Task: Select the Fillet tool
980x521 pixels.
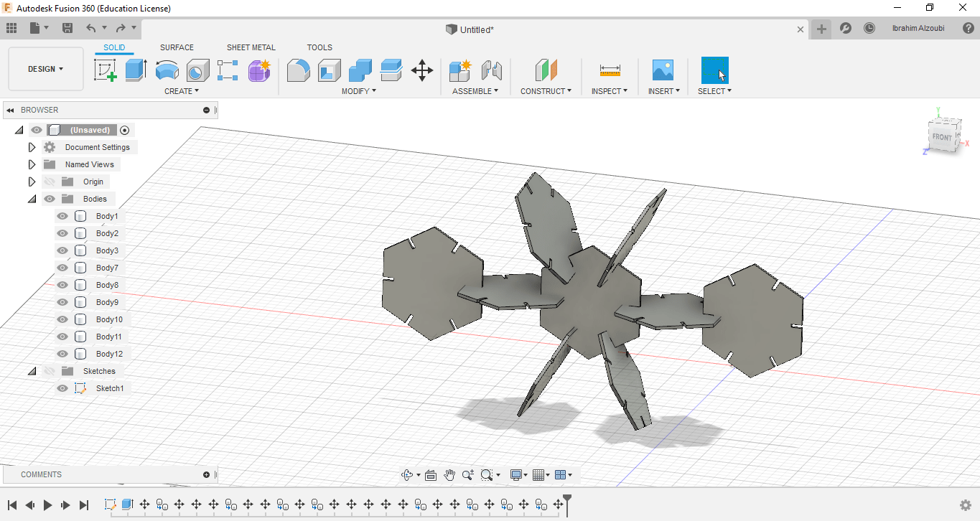Action: click(x=299, y=70)
